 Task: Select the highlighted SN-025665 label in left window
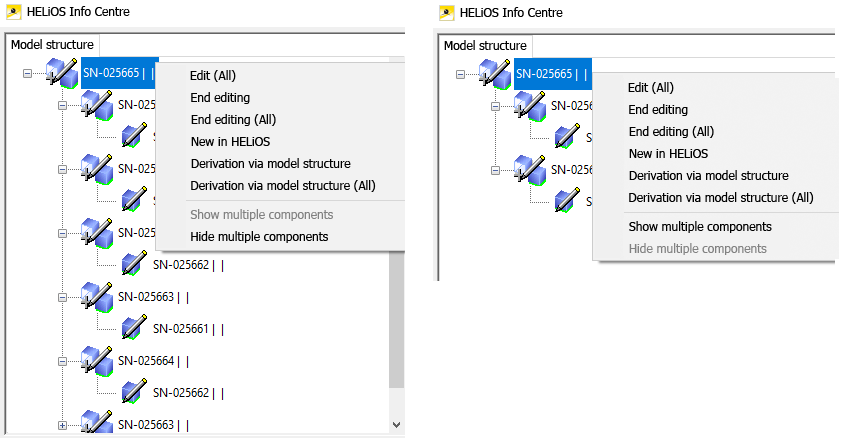119,73
